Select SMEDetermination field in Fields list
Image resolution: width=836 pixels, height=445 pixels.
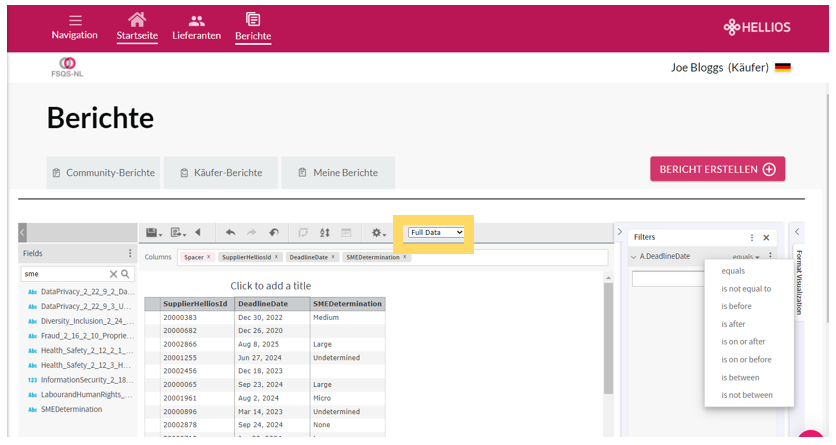(x=65, y=409)
